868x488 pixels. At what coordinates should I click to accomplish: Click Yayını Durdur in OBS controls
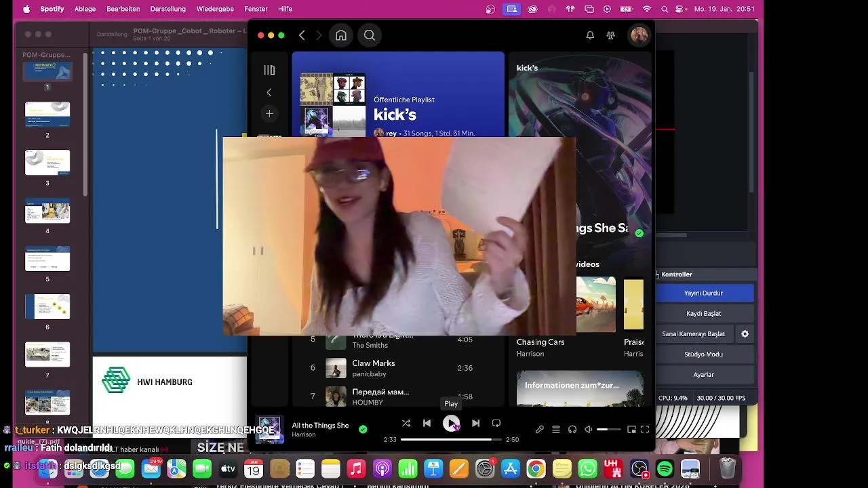pos(704,293)
